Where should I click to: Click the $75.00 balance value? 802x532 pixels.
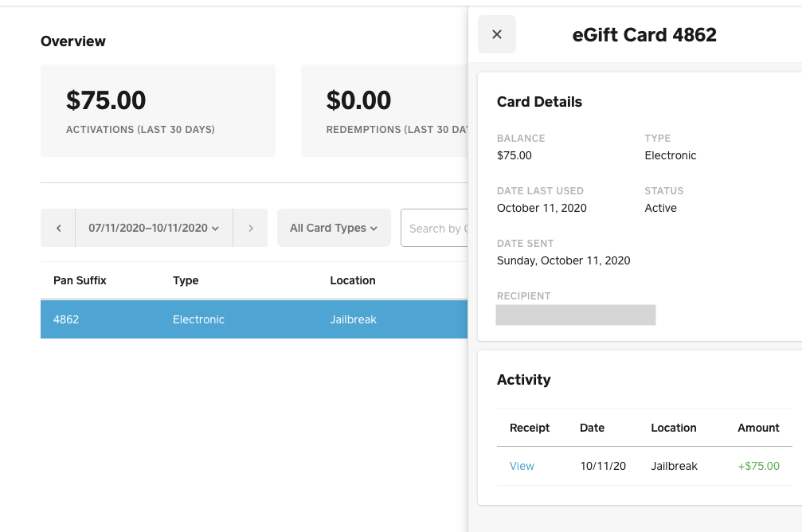pyautogui.click(x=514, y=155)
